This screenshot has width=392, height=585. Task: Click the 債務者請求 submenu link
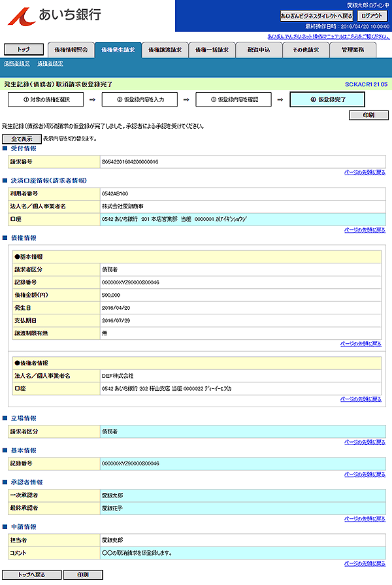coord(17,64)
